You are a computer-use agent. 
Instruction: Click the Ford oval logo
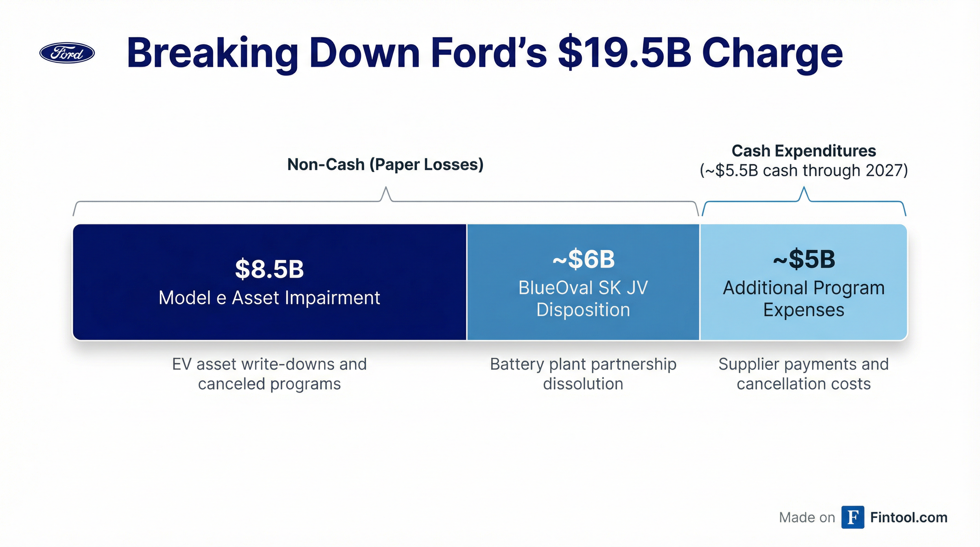[x=67, y=53]
